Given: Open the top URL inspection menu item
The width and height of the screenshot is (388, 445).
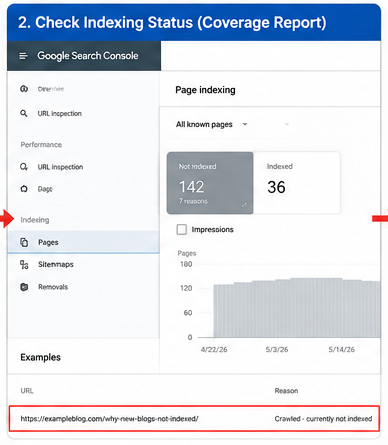Looking at the screenshot, I should pyautogui.click(x=59, y=114).
